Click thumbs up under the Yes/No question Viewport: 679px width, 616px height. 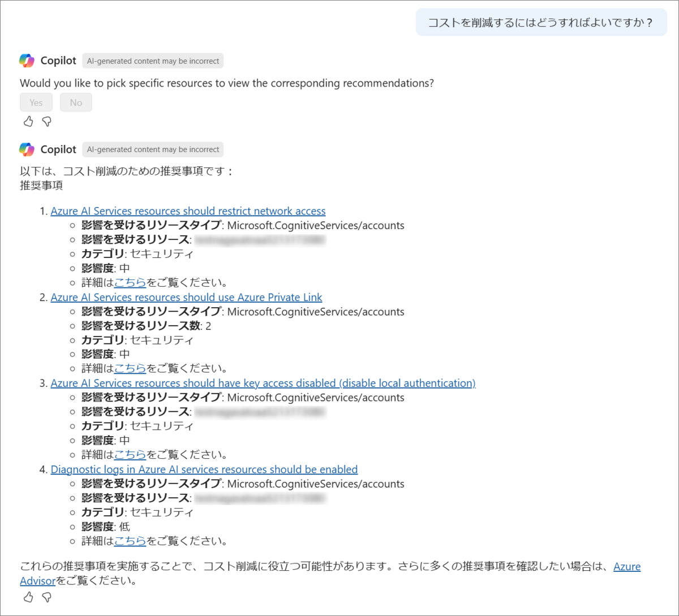click(28, 122)
